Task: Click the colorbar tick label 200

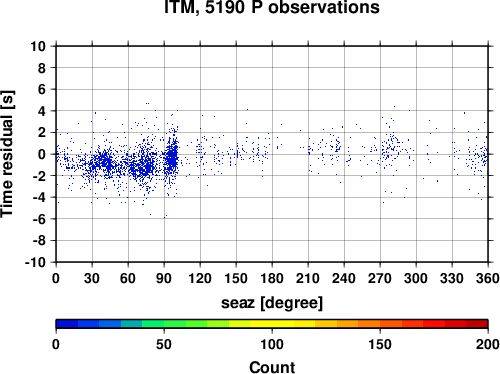Action: (488, 344)
